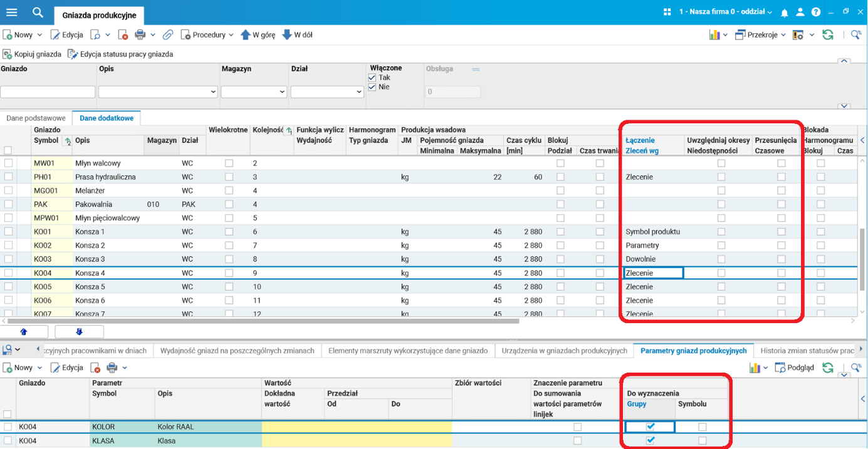Click the notifications bell icon

click(784, 13)
